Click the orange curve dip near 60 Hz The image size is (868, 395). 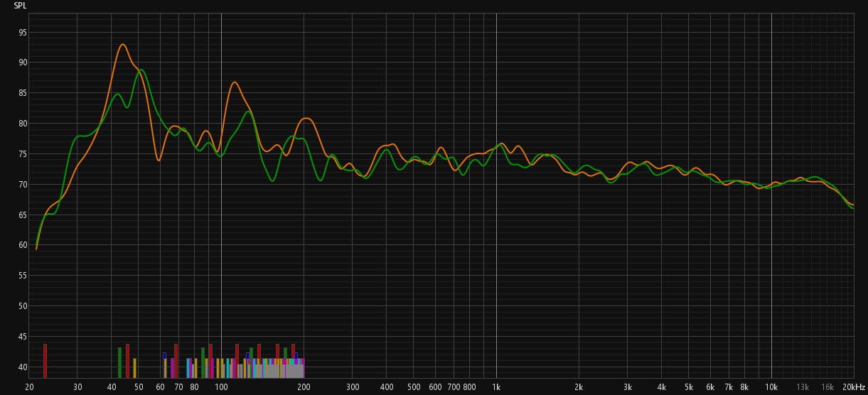[x=159, y=160]
